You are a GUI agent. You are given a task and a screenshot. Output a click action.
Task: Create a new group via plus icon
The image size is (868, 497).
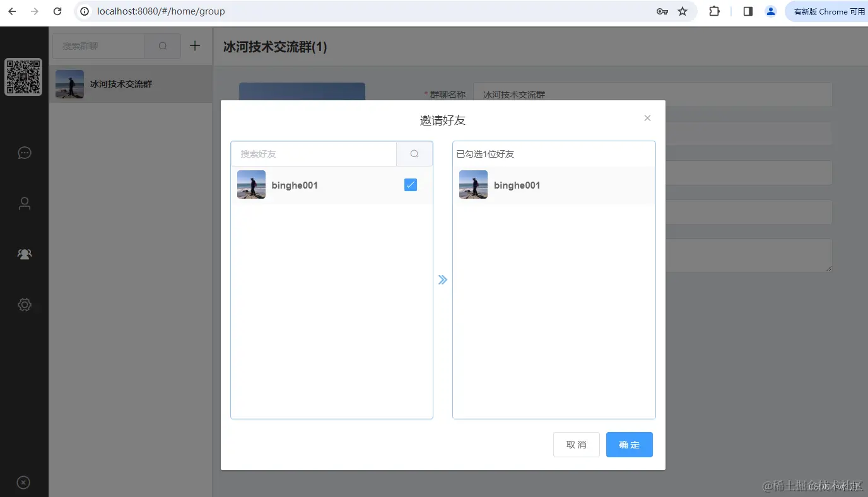point(194,45)
